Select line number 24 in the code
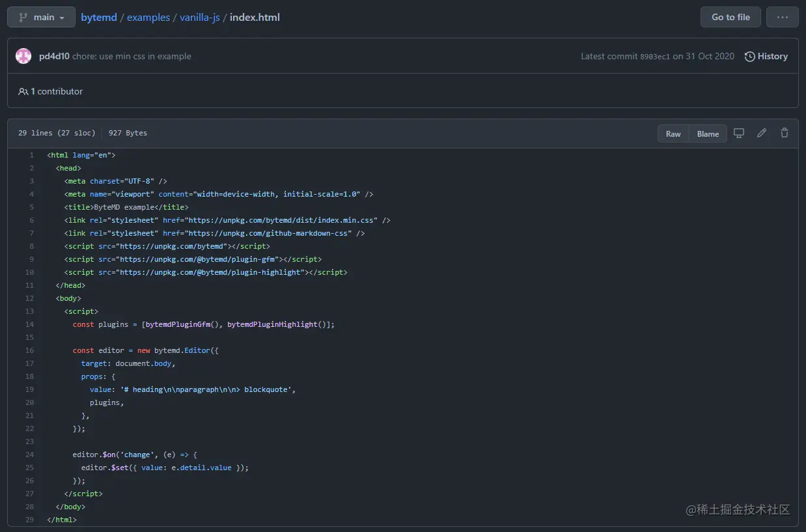The width and height of the screenshot is (806, 532). [29, 455]
